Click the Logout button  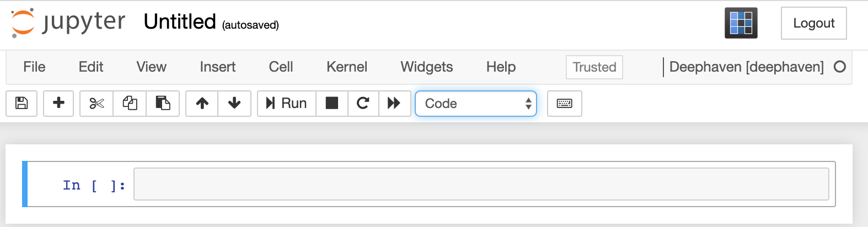(813, 23)
